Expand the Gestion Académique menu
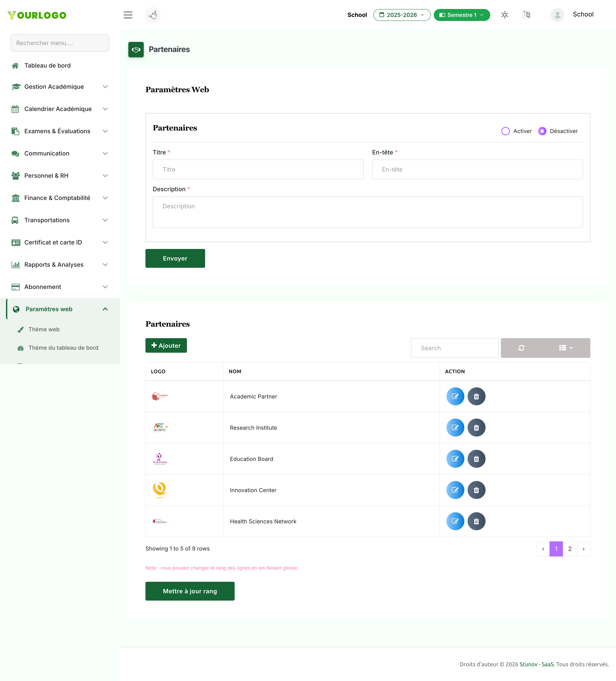This screenshot has width=616, height=681. [x=60, y=87]
